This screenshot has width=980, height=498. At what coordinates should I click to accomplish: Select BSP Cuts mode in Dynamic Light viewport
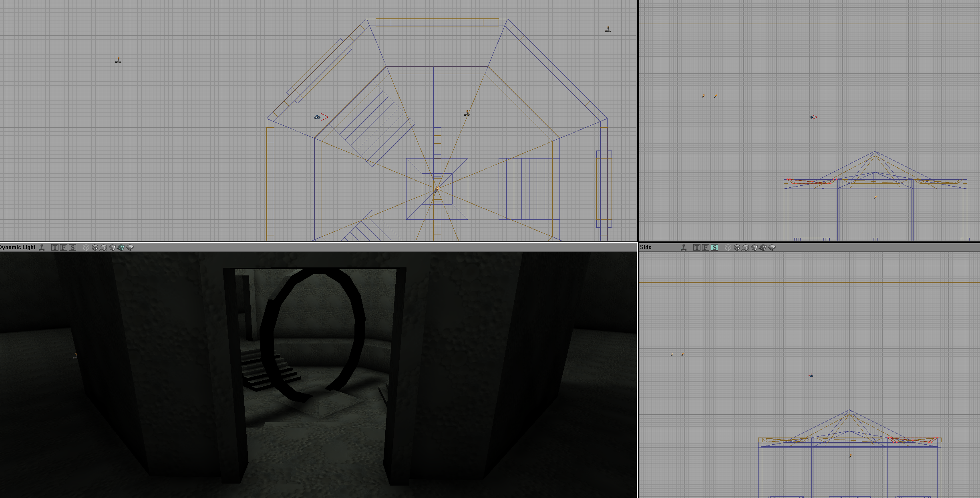pos(112,247)
